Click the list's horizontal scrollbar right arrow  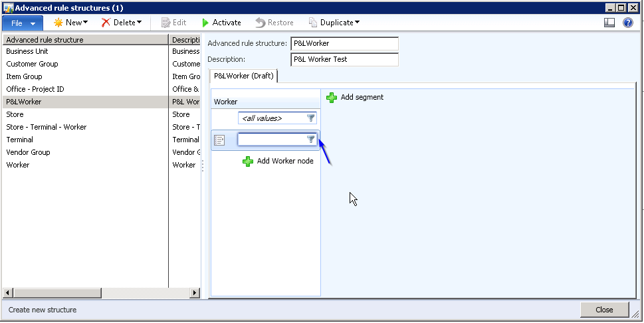point(195,293)
